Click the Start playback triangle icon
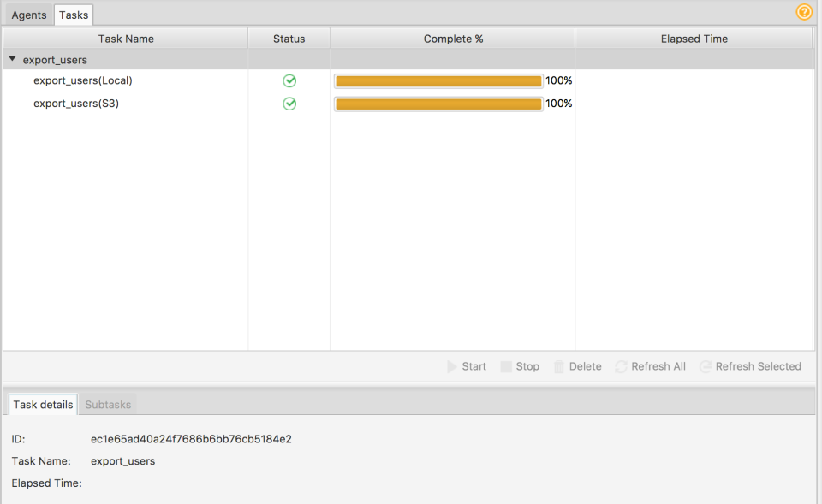The width and height of the screenshot is (822, 504). tap(452, 366)
